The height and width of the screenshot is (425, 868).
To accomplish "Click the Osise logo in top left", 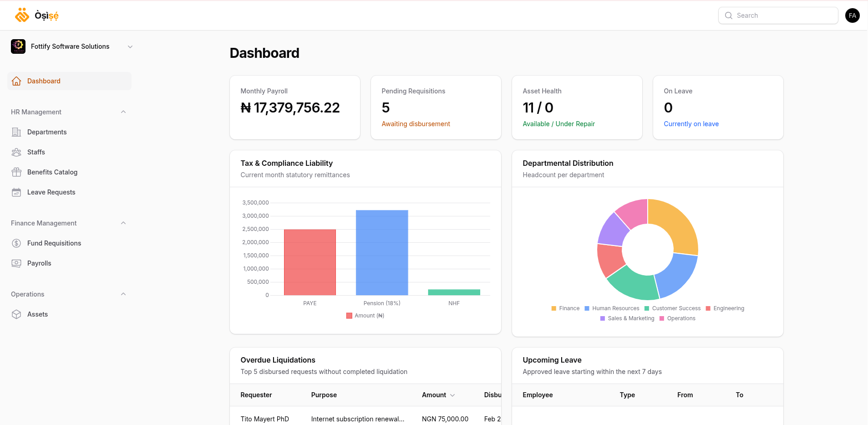I will click(36, 15).
